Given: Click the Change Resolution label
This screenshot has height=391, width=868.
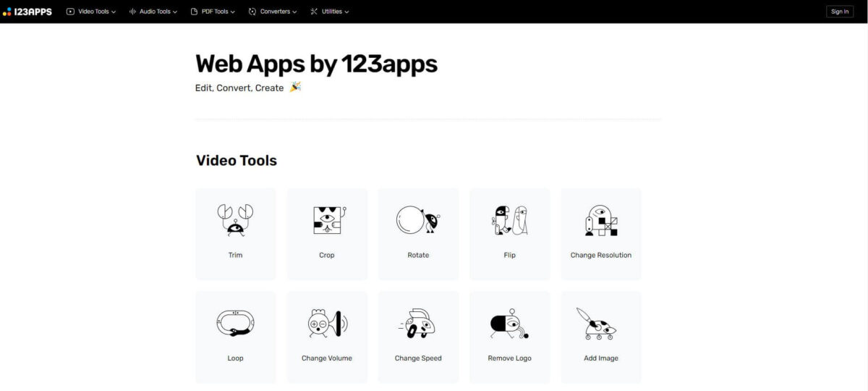Looking at the screenshot, I should 601,255.
